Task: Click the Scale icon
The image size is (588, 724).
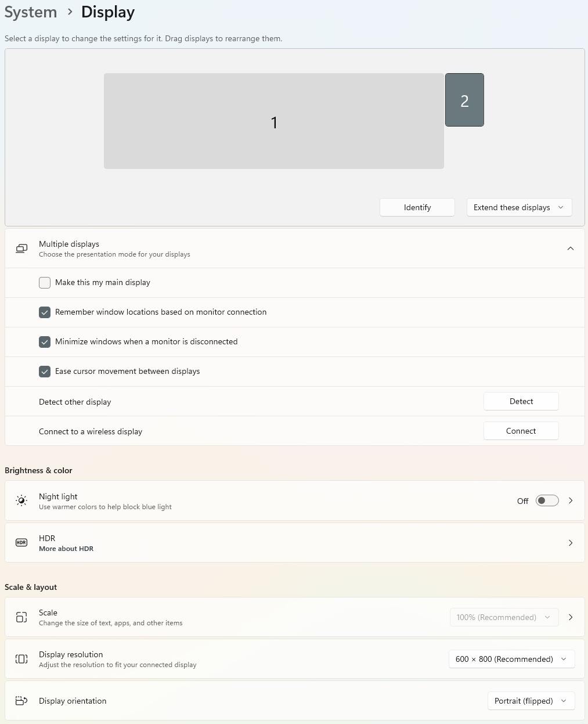Action: click(x=21, y=617)
